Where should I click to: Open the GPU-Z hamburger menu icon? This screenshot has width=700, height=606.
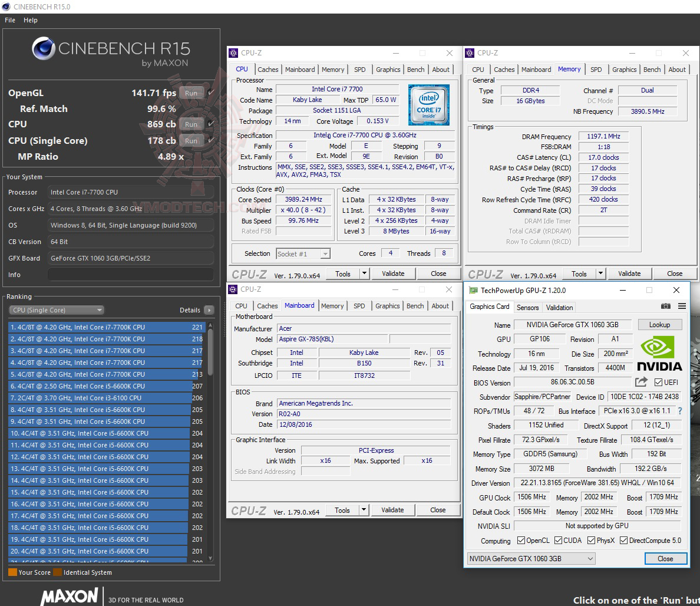(x=682, y=307)
